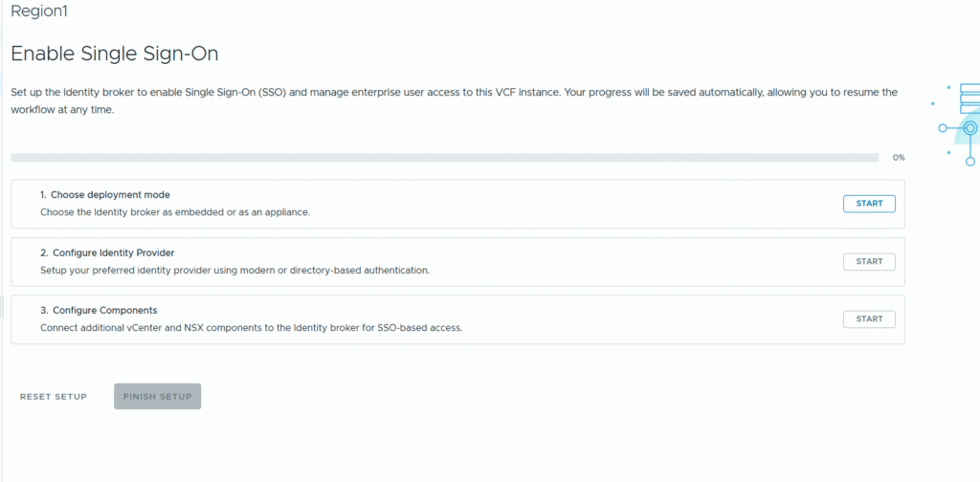The height and width of the screenshot is (482, 980).
Task: Click the vCenter and NSX components description
Action: (251, 327)
